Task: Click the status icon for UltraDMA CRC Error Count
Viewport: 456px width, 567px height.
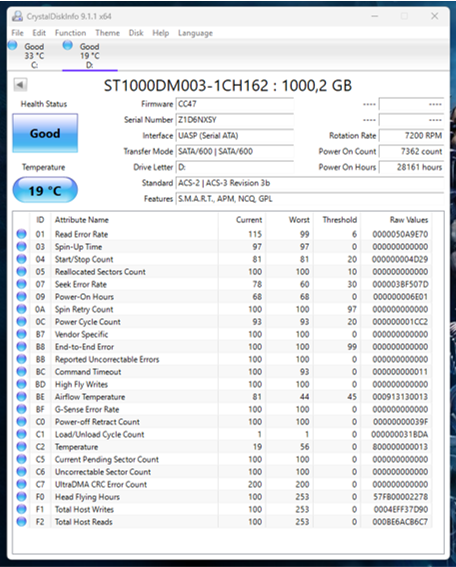Action: [22, 484]
